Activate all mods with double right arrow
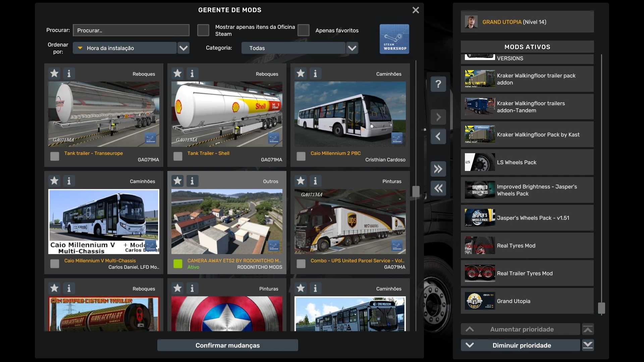Image resolution: width=644 pixels, height=362 pixels. click(438, 169)
